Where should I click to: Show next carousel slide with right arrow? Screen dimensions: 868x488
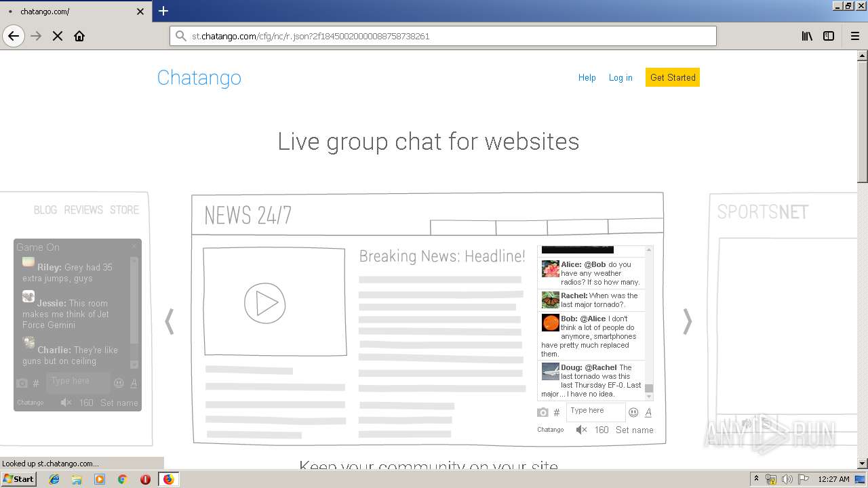pos(687,321)
